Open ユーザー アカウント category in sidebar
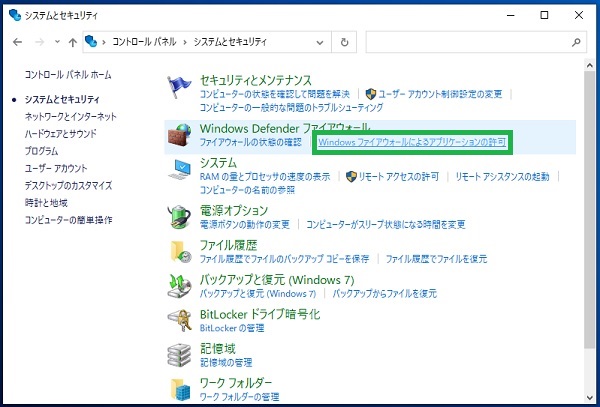Screen dimensions: 600x407 click(x=56, y=168)
